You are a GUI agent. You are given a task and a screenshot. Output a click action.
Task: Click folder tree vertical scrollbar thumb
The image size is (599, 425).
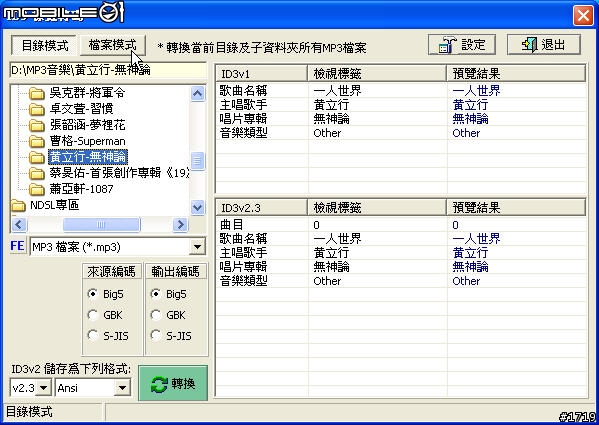[198, 161]
